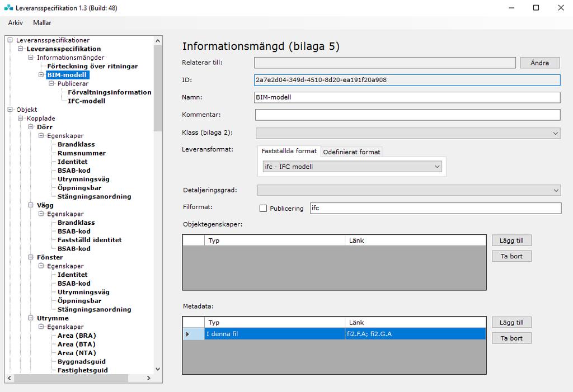
Task: Open the Mallar menu
Action: click(42, 23)
